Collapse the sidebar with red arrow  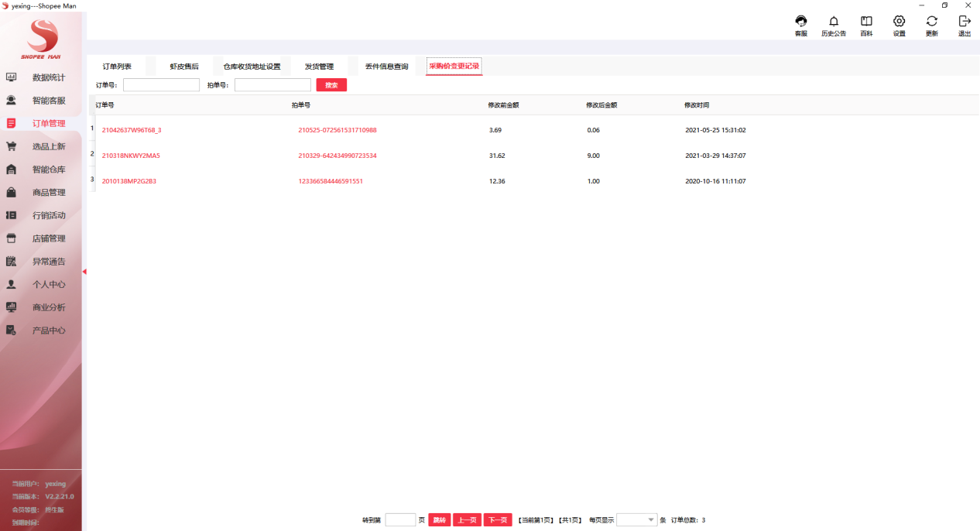coord(84,272)
